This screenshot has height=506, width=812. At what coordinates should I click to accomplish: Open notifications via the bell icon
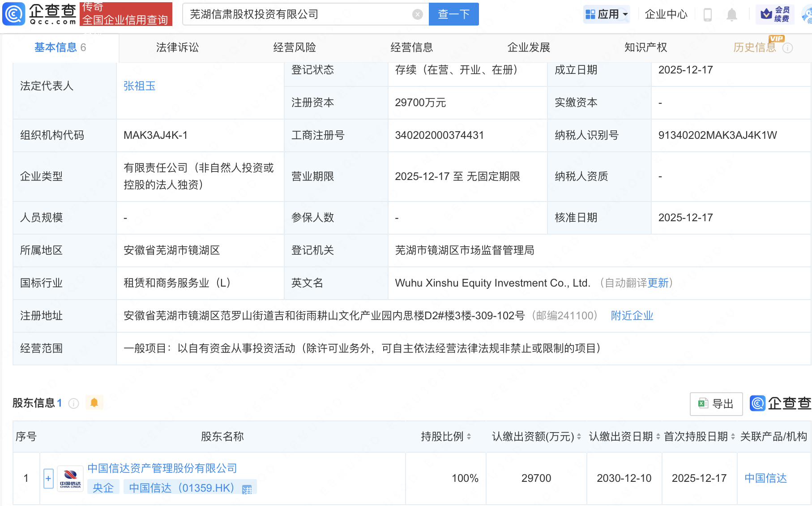731,14
